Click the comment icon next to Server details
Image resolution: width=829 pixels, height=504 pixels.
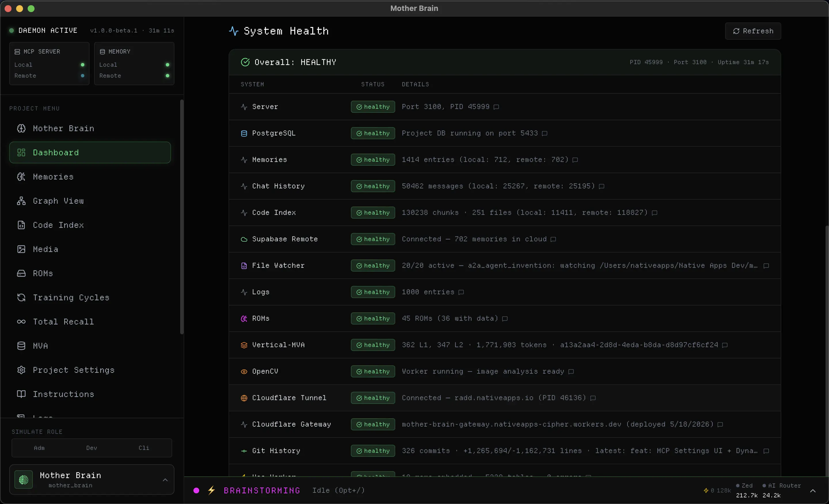tap(496, 107)
